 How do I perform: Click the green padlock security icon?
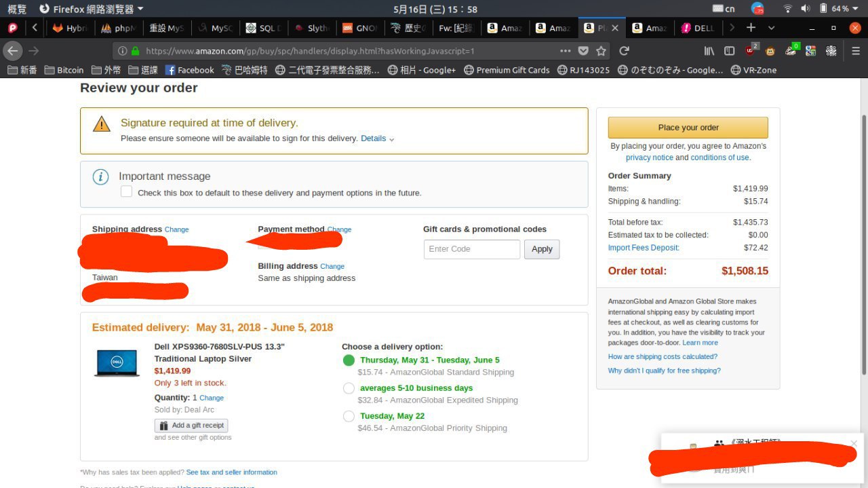[136, 51]
